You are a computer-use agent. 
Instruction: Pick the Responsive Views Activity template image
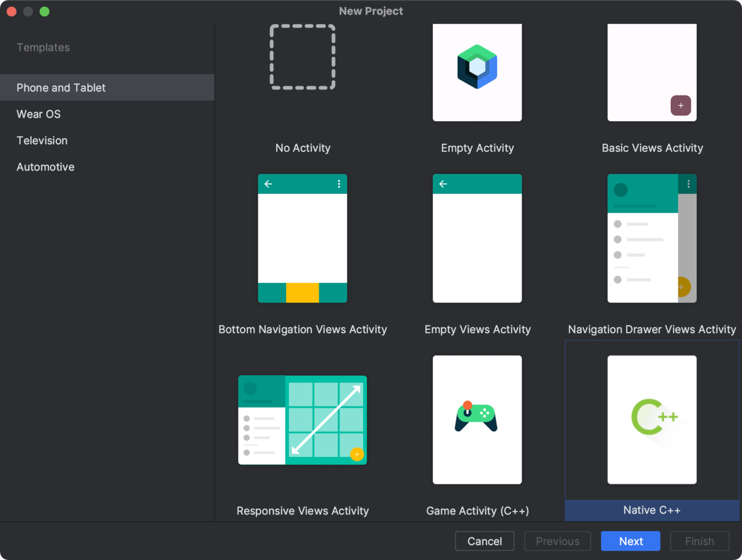click(303, 420)
